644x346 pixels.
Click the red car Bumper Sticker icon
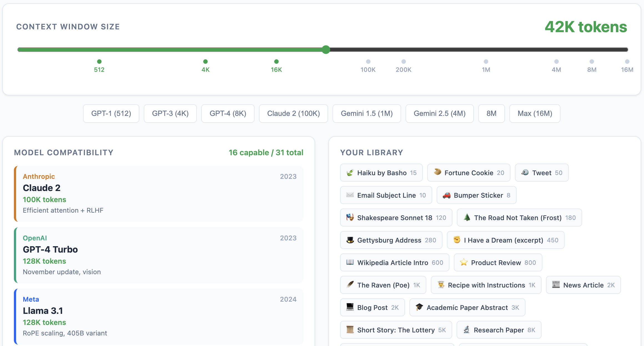[447, 195]
